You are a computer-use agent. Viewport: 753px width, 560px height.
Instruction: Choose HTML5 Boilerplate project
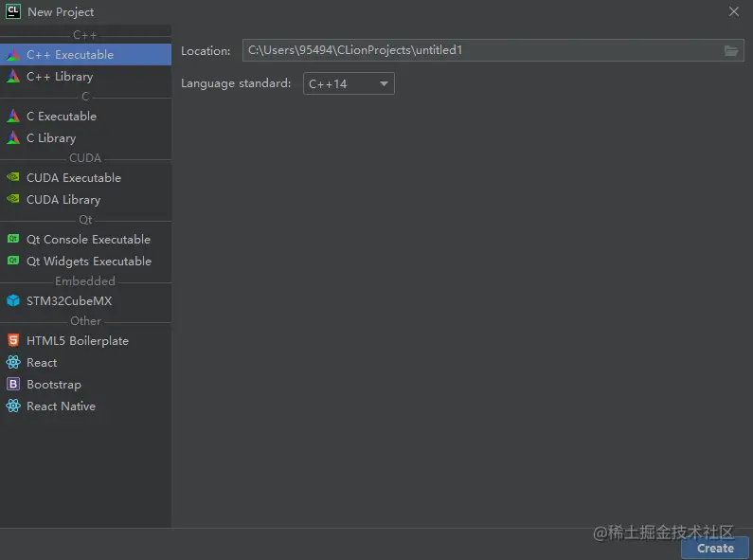pyautogui.click(x=85, y=340)
